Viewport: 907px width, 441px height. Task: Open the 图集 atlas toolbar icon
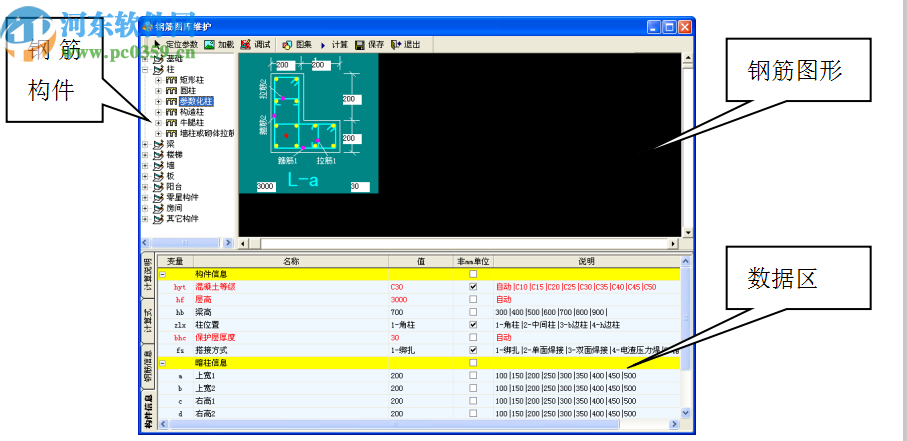tap(287, 45)
